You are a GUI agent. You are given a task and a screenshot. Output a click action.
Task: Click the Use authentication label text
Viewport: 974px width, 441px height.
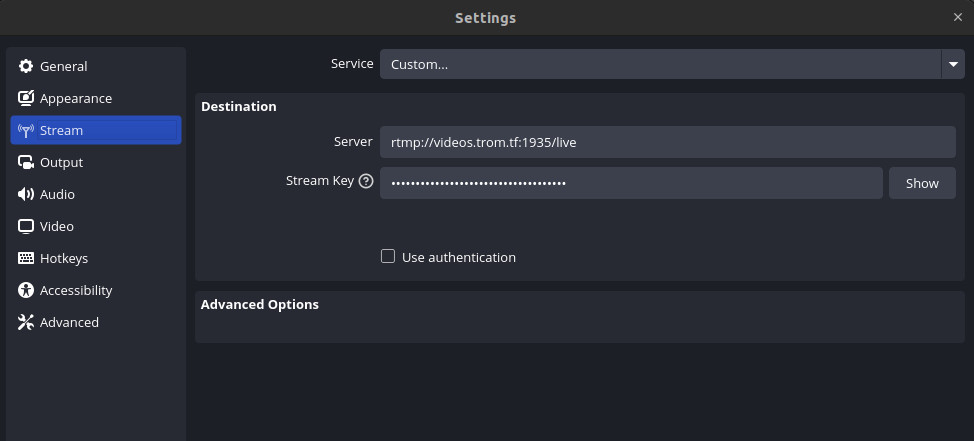click(458, 257)
